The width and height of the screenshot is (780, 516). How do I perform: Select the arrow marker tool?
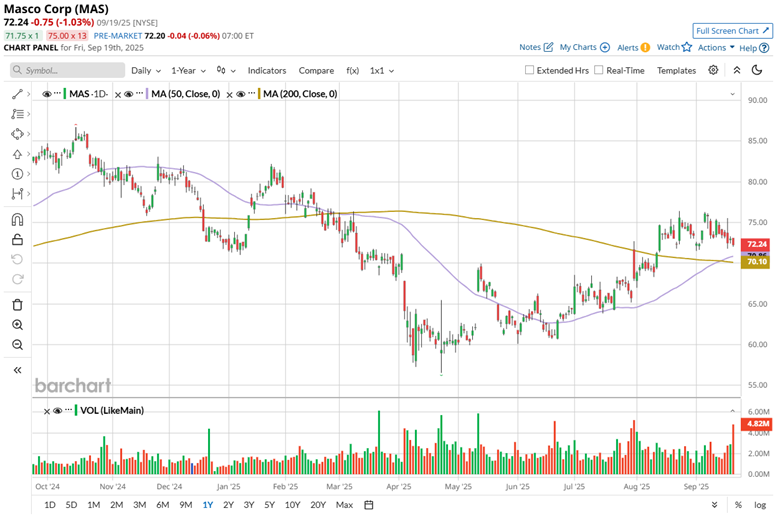click(x=17, y=154)
